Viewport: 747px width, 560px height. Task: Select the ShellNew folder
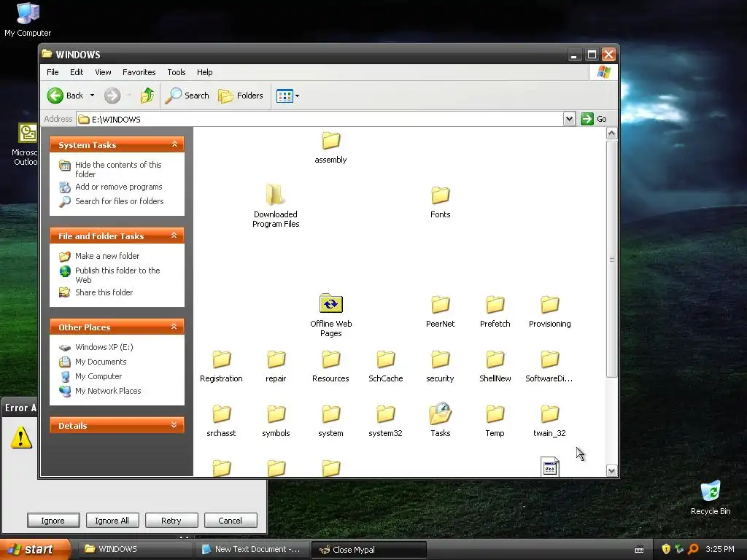pos(495,366)
